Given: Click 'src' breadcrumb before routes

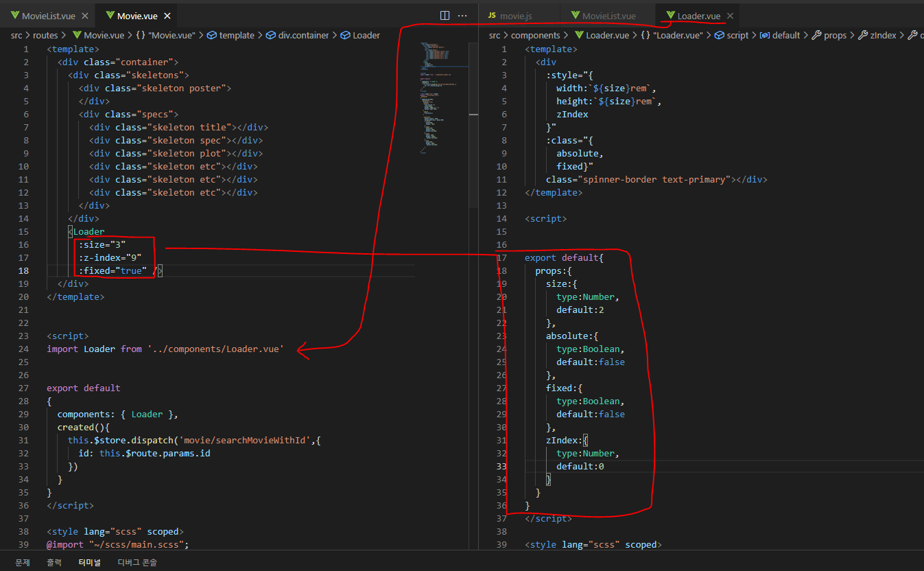Looking at the screenshot, I should pos(16,35).
